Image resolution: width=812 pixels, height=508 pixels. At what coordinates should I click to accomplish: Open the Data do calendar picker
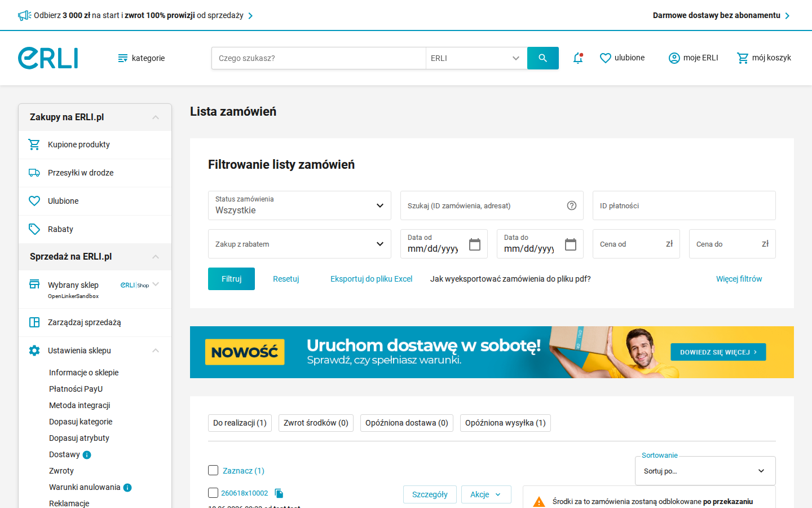point(571,244)
